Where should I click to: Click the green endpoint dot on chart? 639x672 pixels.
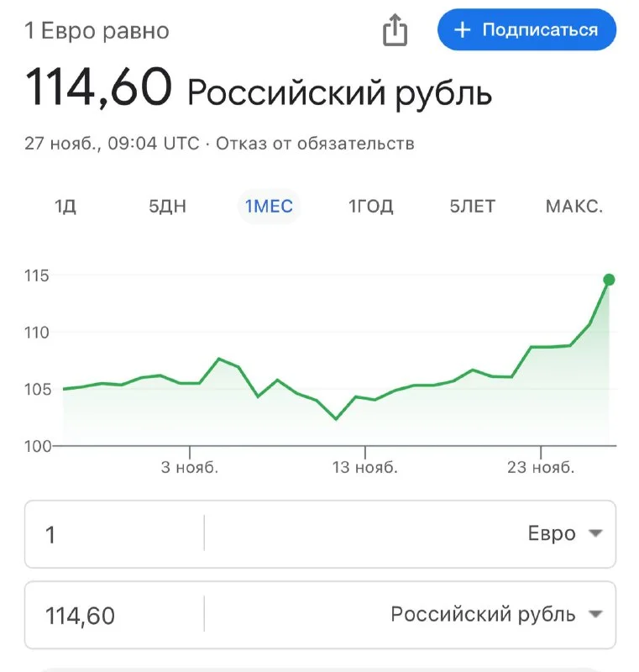tap(609, 280)
